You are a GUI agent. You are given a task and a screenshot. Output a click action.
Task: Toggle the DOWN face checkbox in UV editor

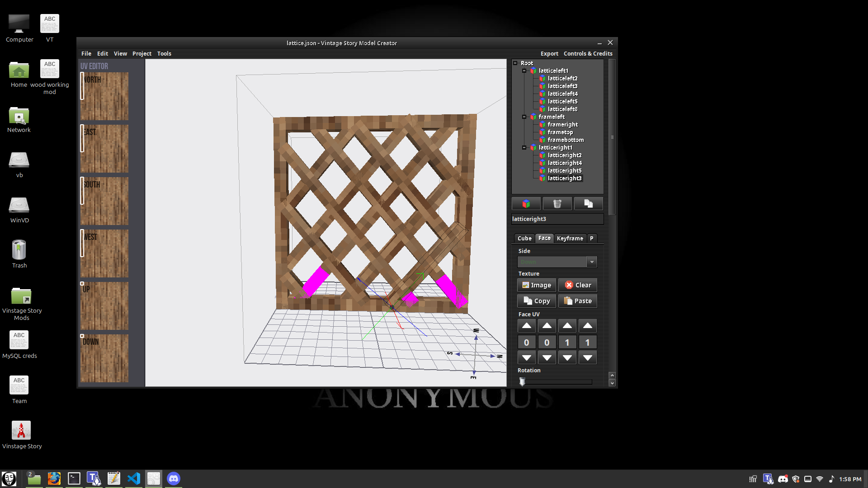point(82,336)
